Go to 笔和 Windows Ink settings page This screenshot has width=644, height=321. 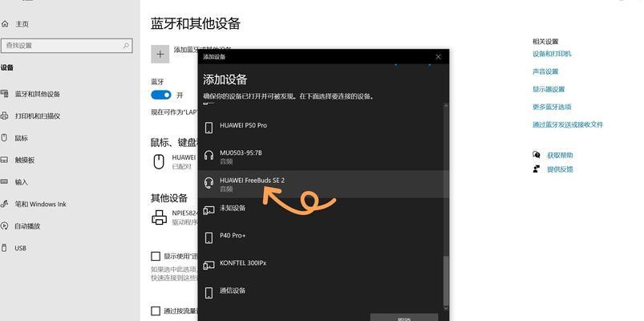tap(41, 204)
